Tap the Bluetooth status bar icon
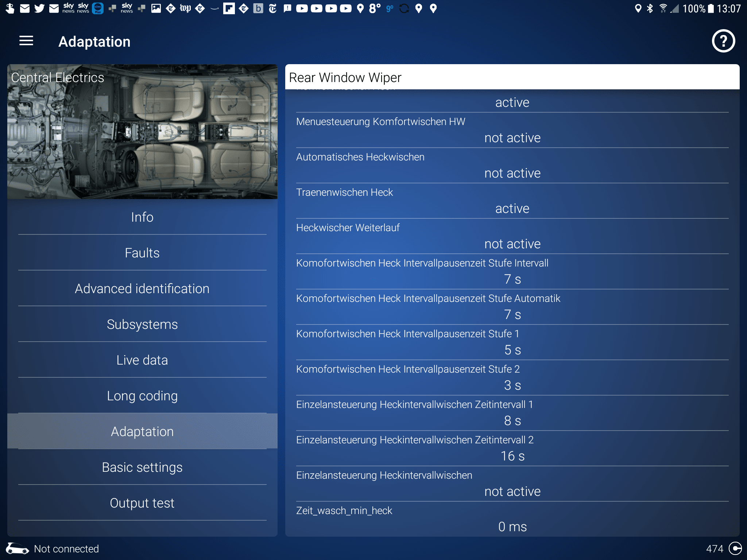747x560 pixels. click(650, 8)
